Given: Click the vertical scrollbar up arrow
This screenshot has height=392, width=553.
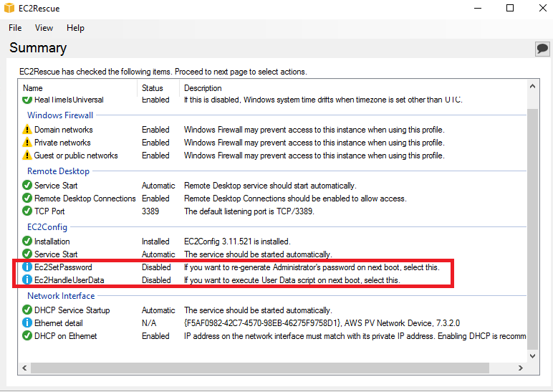Looking at the screenshot, I should tap(532, 86).
